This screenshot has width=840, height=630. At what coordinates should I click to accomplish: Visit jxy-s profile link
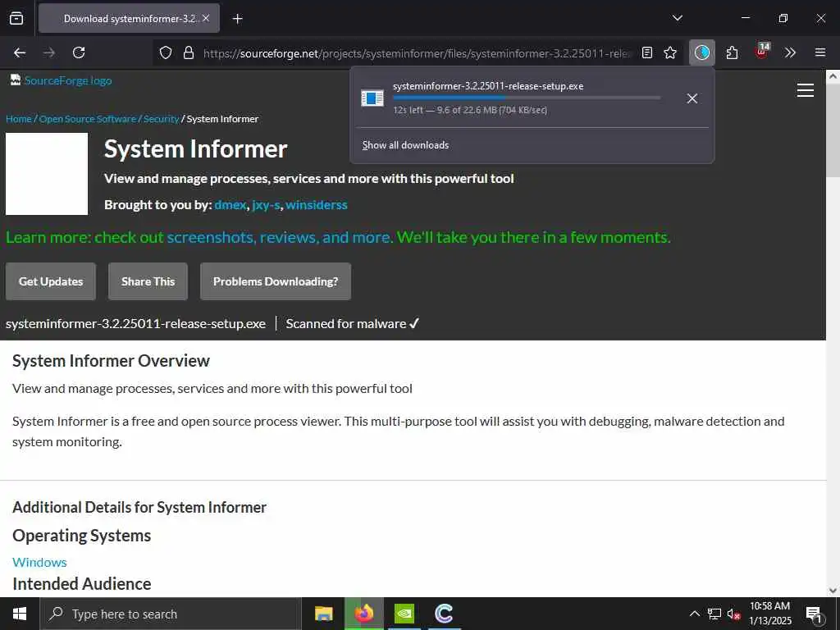click(267, 204)
